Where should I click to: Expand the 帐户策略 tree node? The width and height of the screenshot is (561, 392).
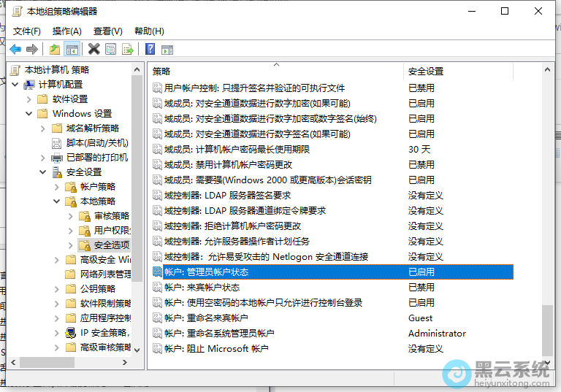click(x=56, y=187)
